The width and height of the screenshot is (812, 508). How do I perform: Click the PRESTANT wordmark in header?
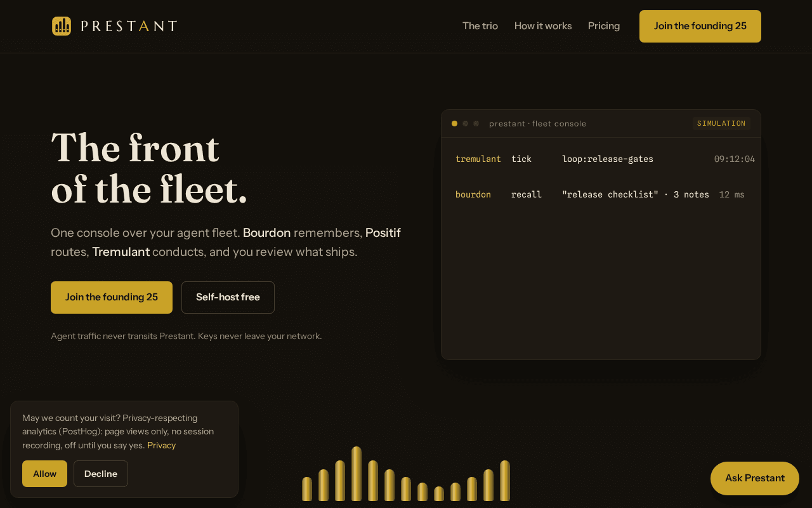tap(129, 26)
